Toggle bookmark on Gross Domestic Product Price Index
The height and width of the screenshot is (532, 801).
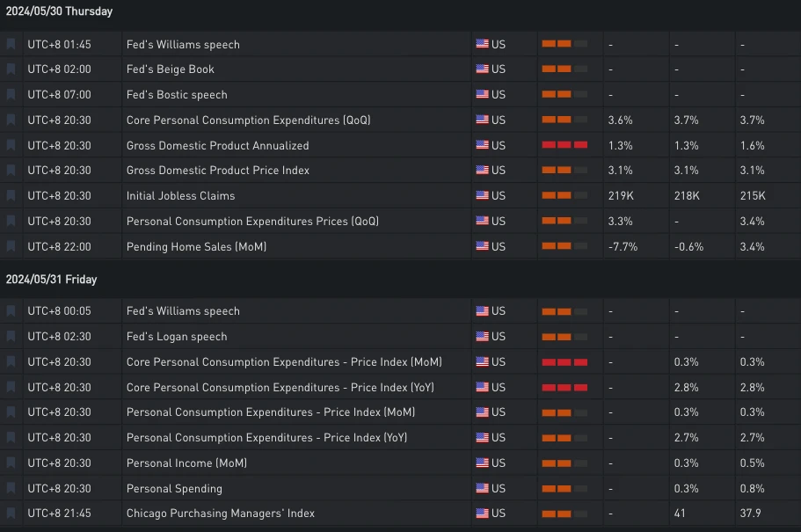click(x=11, y=171)
